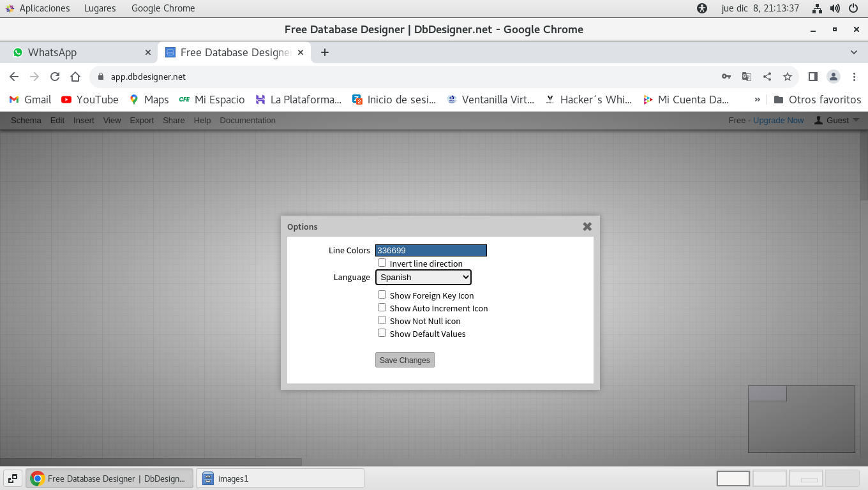The width and height of the screenshot is (868, 490).
Task: Click the share icon in address bar
Action: (767, 77)
